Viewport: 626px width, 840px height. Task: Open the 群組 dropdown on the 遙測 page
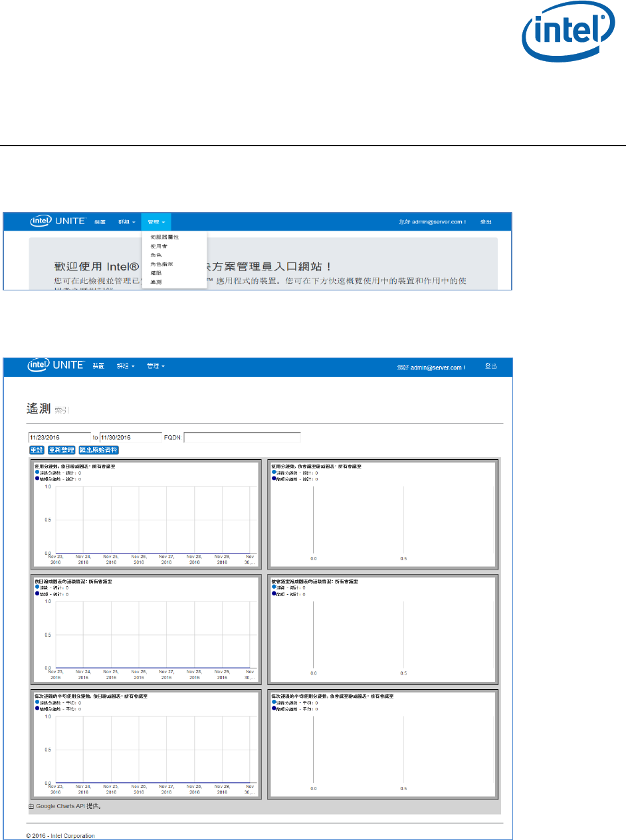pos(126,366)
